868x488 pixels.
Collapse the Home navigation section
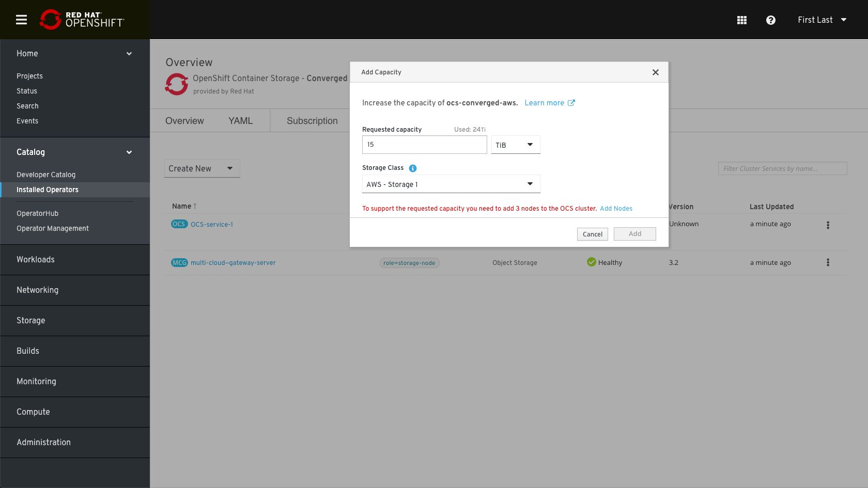75,54
